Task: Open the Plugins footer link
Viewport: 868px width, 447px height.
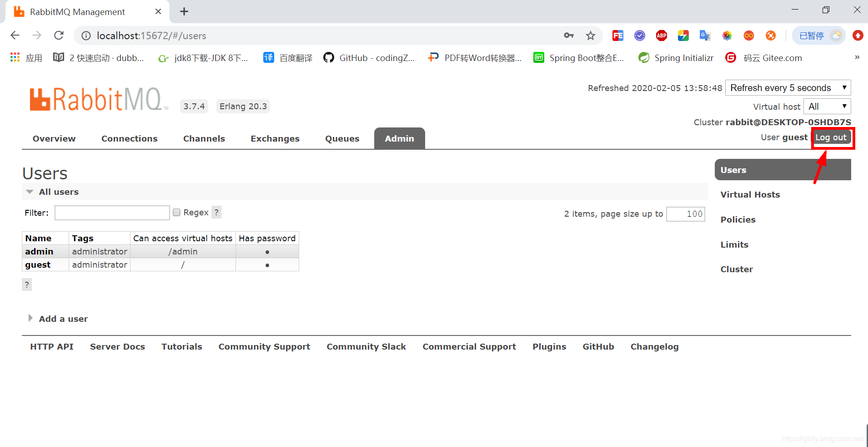Action: pyautogui.click(x=549, y=346)
